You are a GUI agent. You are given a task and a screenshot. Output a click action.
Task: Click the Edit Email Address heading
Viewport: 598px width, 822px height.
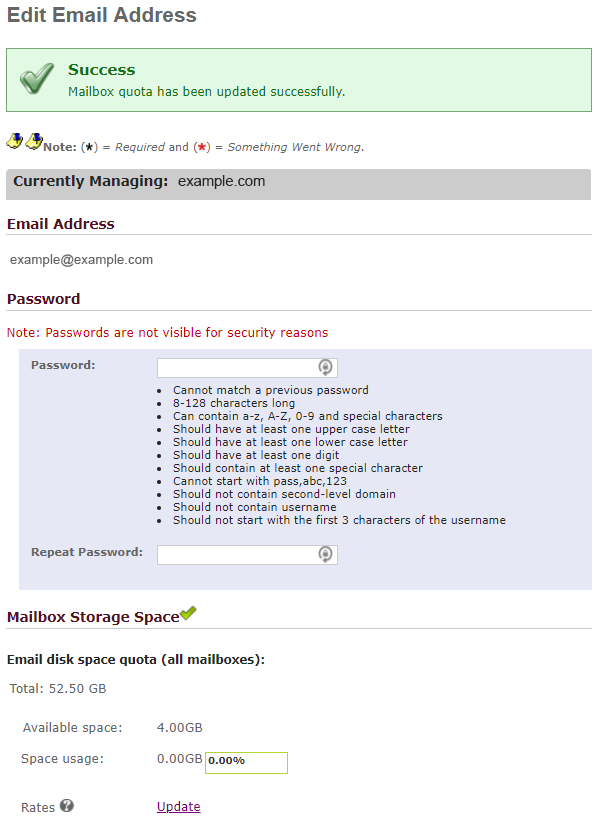pos(102,15)
